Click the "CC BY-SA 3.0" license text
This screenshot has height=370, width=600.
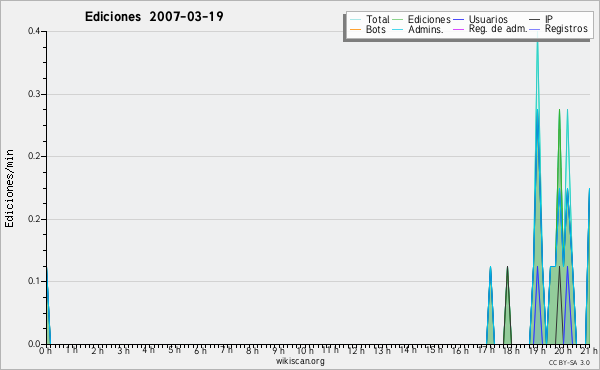pos(569,363)
